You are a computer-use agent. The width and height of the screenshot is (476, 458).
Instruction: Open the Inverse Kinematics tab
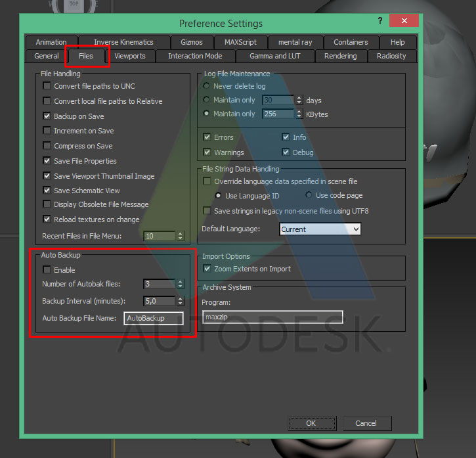pos(123,42)
